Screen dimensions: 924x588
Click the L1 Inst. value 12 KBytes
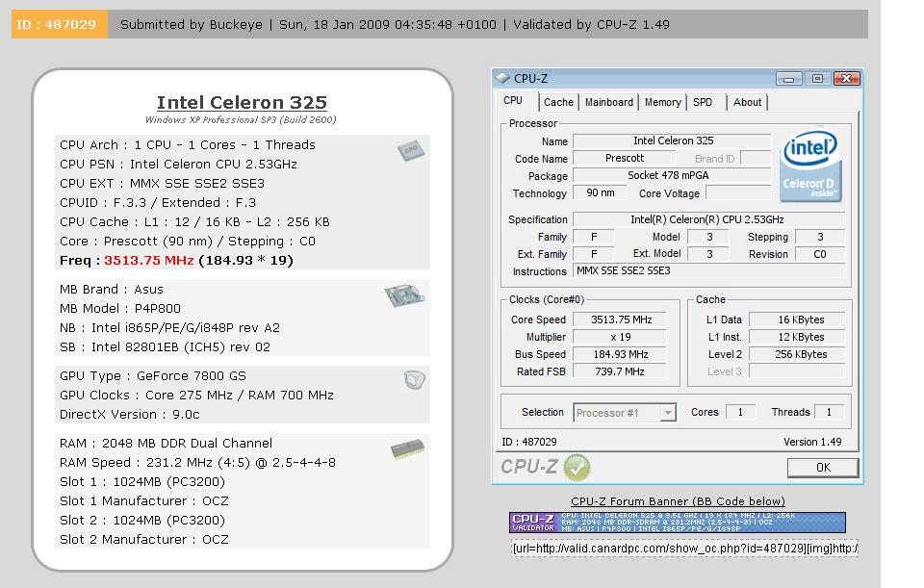pos(797,337)
